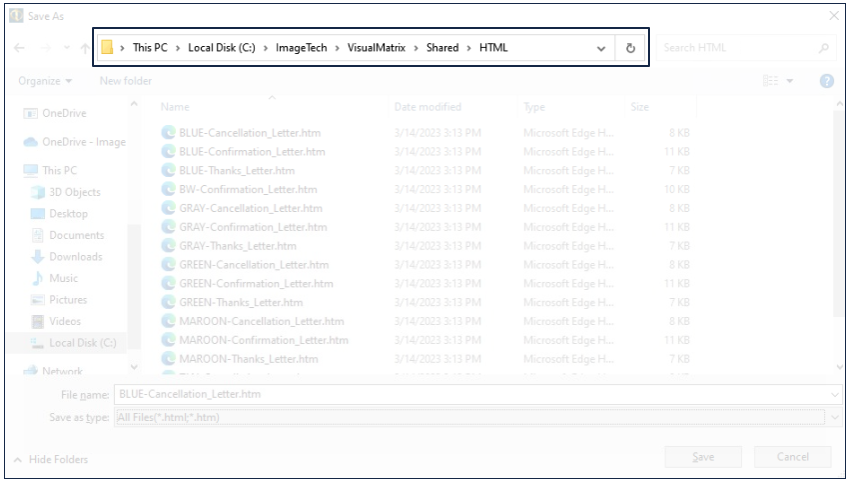Click ImageTech in the breadcrumb path
This screenshot has width=849, height=482.
point(304,48)
